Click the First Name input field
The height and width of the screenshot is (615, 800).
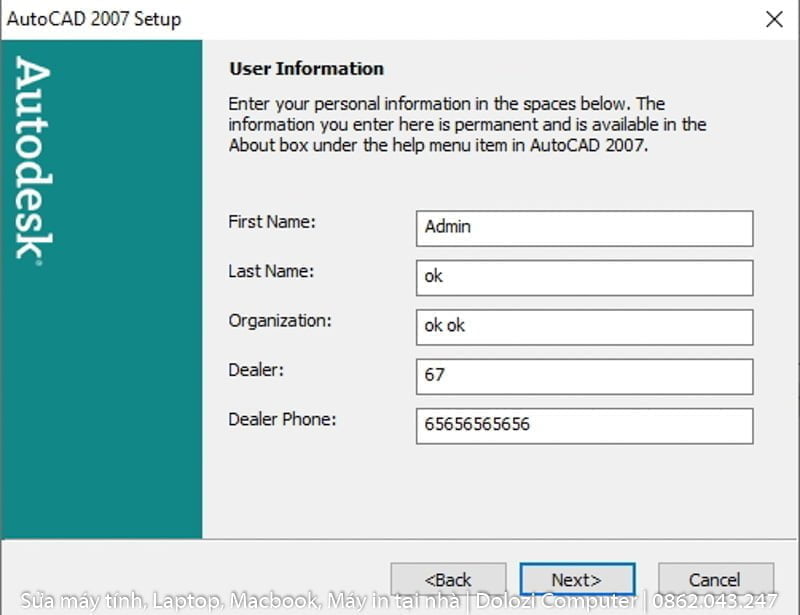pos(583,228)
